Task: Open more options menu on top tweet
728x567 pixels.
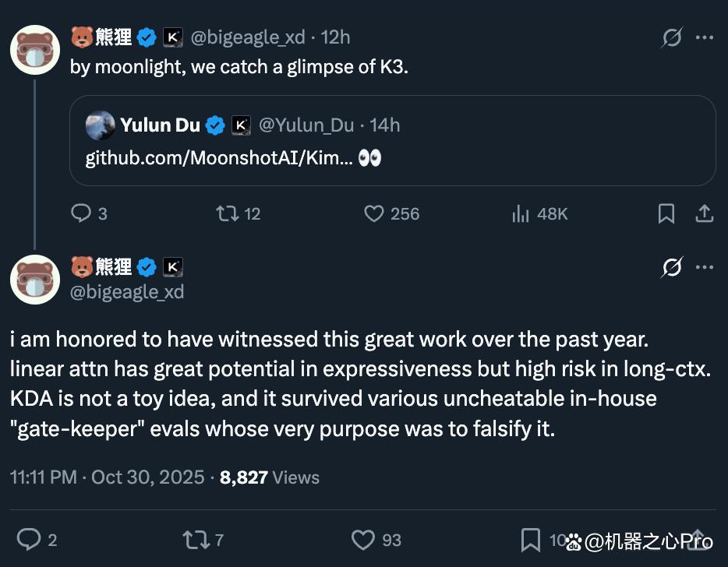Action: [705, 37]
